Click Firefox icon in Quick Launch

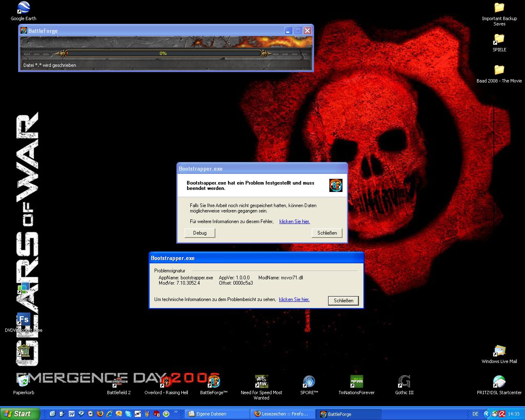[x=100, y=414]
